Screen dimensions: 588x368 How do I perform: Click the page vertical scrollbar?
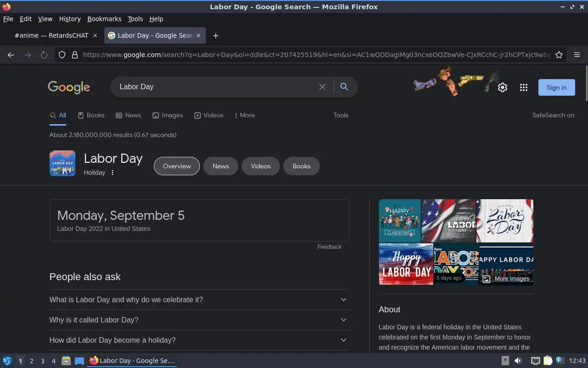coord(586,83)
